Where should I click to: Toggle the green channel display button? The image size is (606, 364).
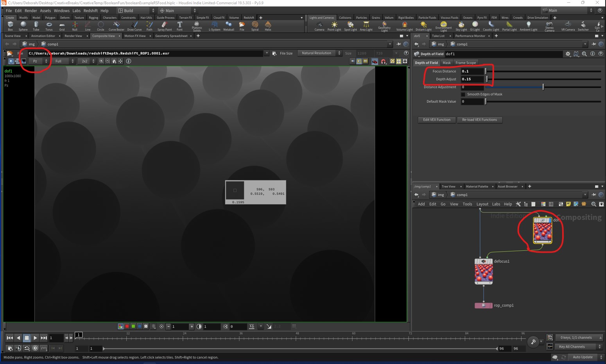point(133,327)
